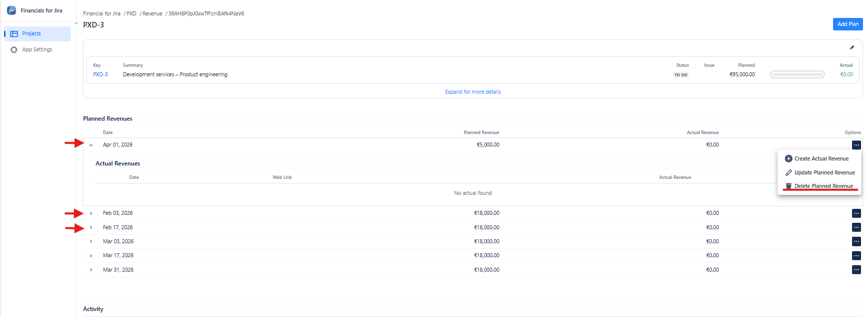
Task: Click the Revenue breadcrumb link
Action: click(x=152, y=14)
